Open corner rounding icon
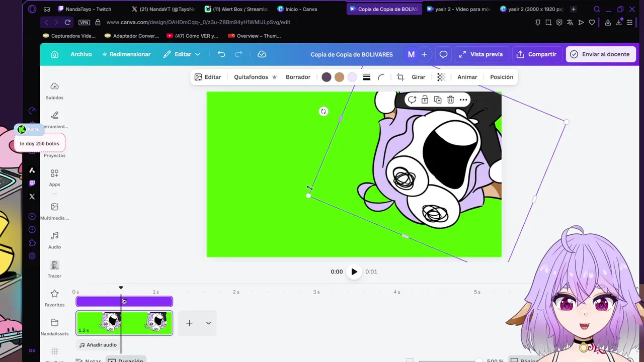Screen dimensions: 644x362 381,77
